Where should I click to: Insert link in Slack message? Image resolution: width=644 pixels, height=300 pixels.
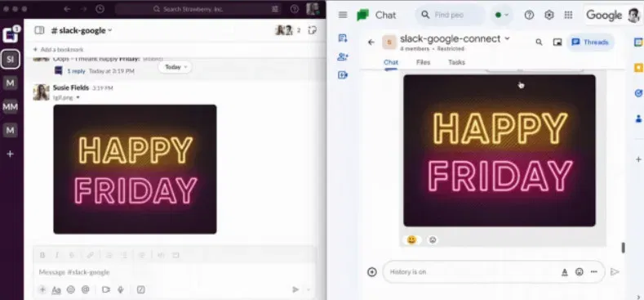(x=91, y=255)
